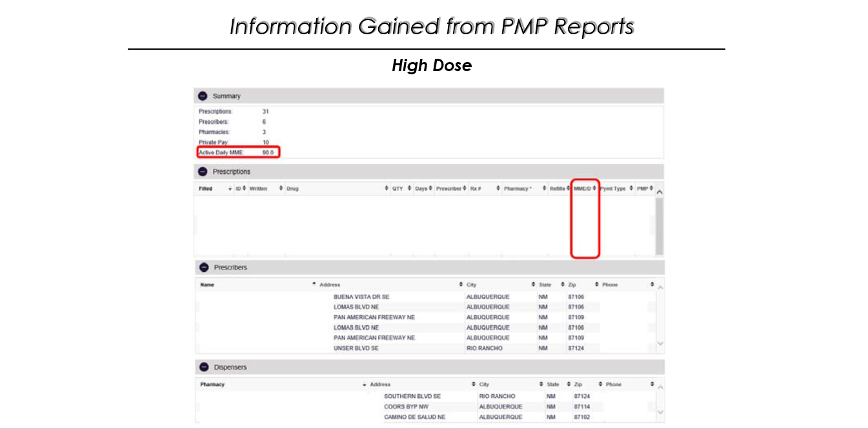Sort prescribers by City column
This screenshot has width=868, height=429.
(x=533, y=285)
